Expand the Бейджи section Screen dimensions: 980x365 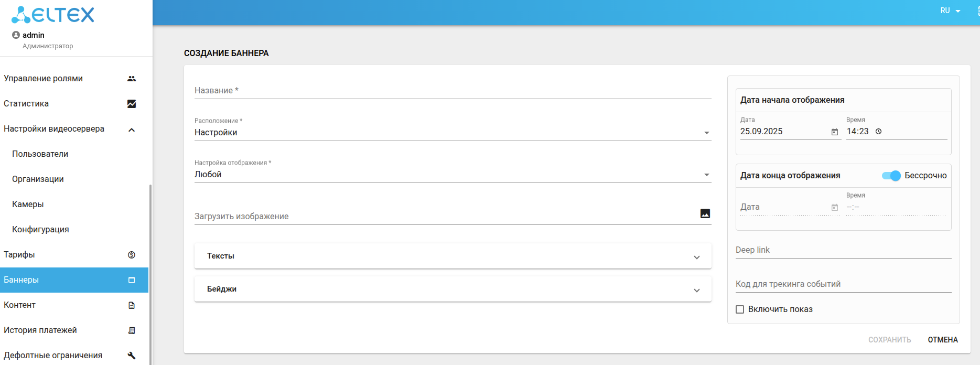click(452, 289)
